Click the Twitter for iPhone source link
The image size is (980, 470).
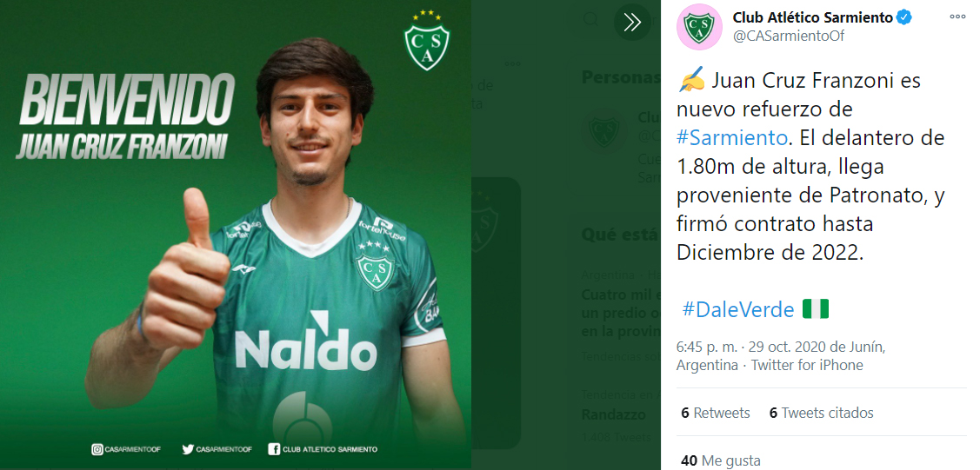[x=807, y=365]
